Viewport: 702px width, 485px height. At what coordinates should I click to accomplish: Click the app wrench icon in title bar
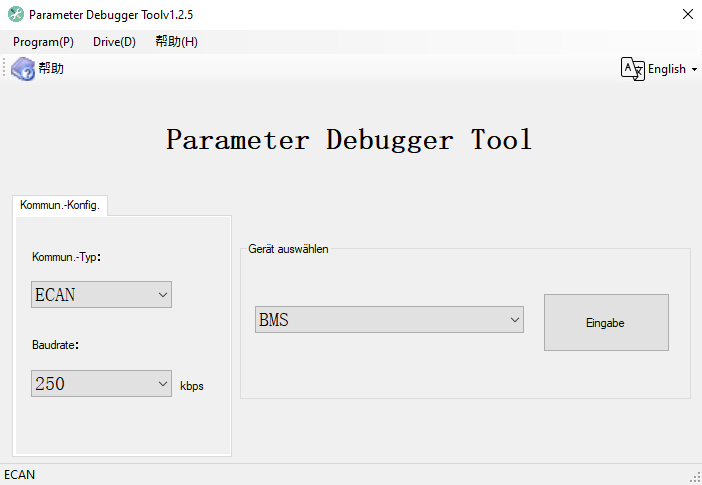[x=16, y=14]
